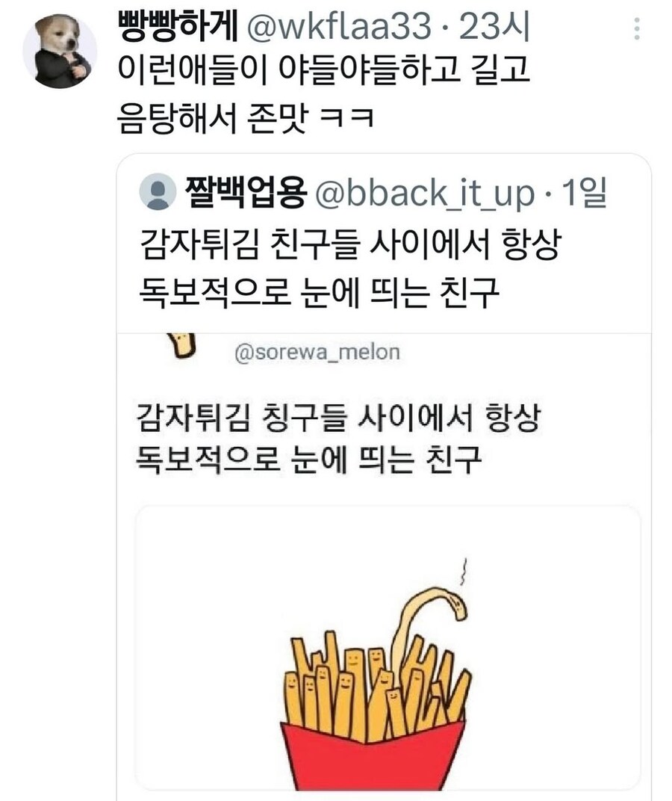Select the steam squiggle above curly fry
The image size is (672, 801).
click(x=464, y=571)
